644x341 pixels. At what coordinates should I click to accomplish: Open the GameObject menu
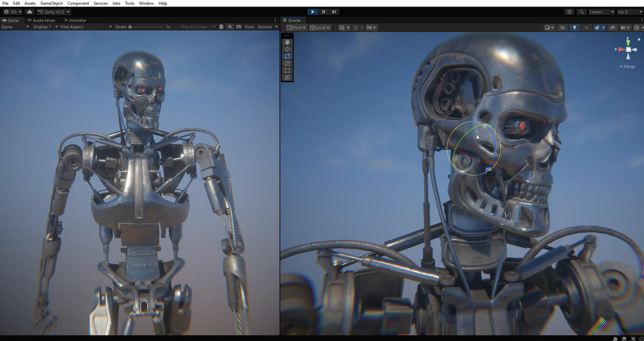(x=52, y=3)
